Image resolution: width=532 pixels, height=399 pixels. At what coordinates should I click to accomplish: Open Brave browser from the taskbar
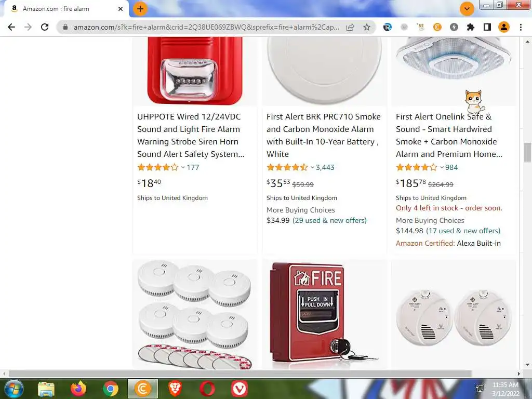(x=175, y=389)
